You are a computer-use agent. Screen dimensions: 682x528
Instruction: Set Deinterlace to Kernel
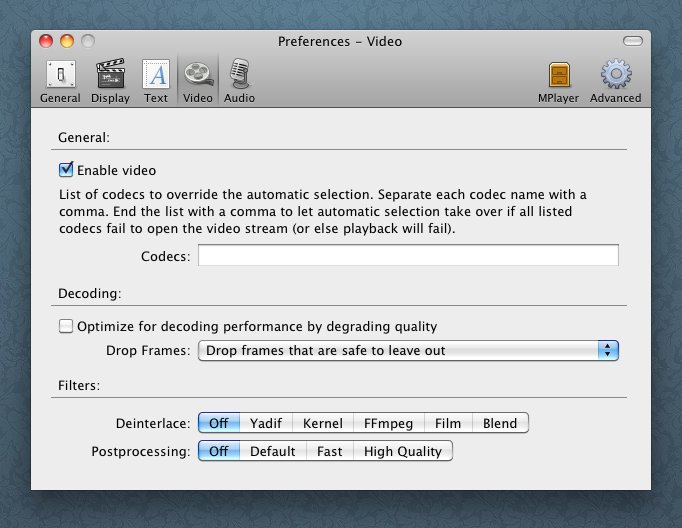(x=322, y=423)
